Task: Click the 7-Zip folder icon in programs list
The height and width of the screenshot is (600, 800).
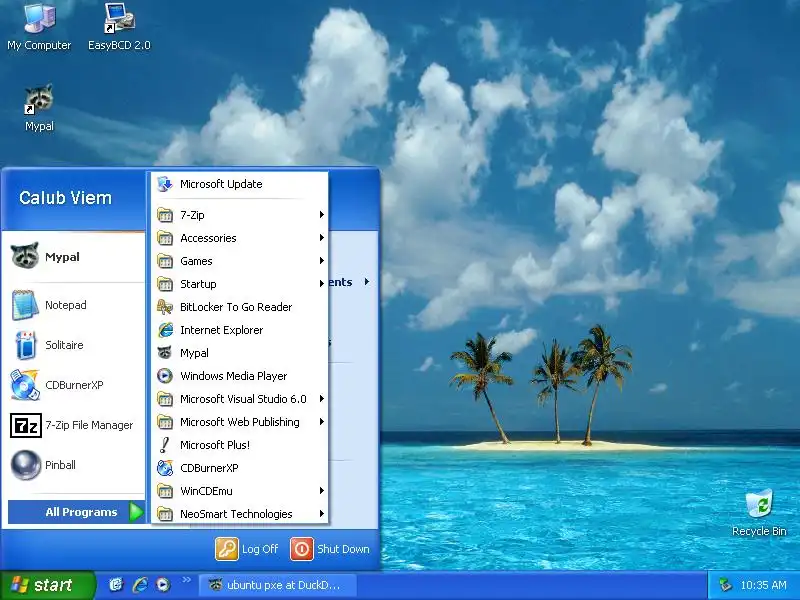Action: tap(165, 215)
